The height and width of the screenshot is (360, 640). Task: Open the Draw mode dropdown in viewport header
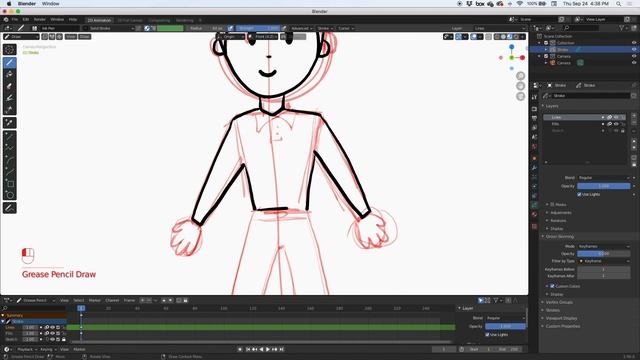point(21,37)
